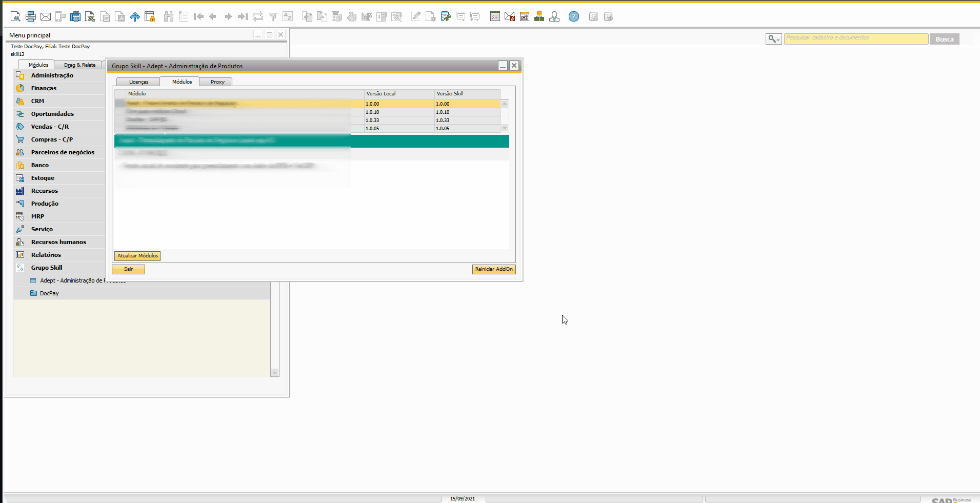The height and width of the screenshot is (503, 980).
Task: Expand the Vendas - C/R module
Action: (x=50, y=127)
